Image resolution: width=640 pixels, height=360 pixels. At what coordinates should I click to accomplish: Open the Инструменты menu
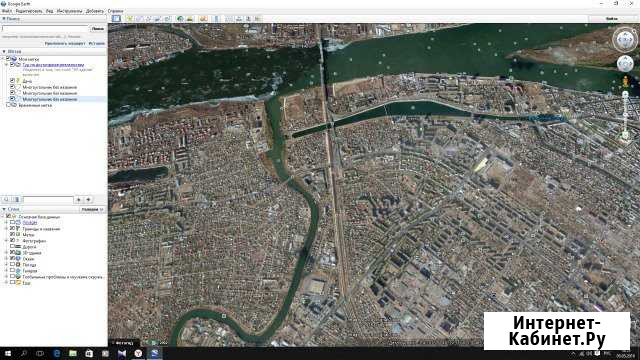(69, 11)
